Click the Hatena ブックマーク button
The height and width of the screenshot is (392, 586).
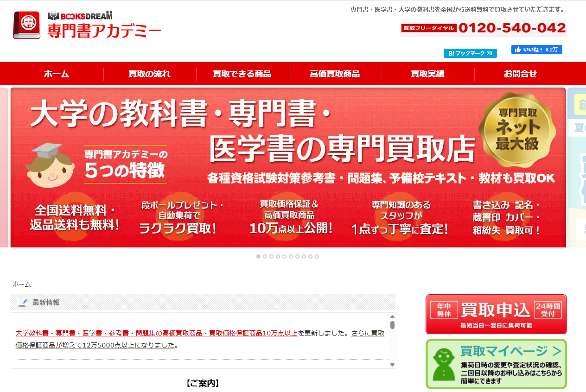point(470,53)
